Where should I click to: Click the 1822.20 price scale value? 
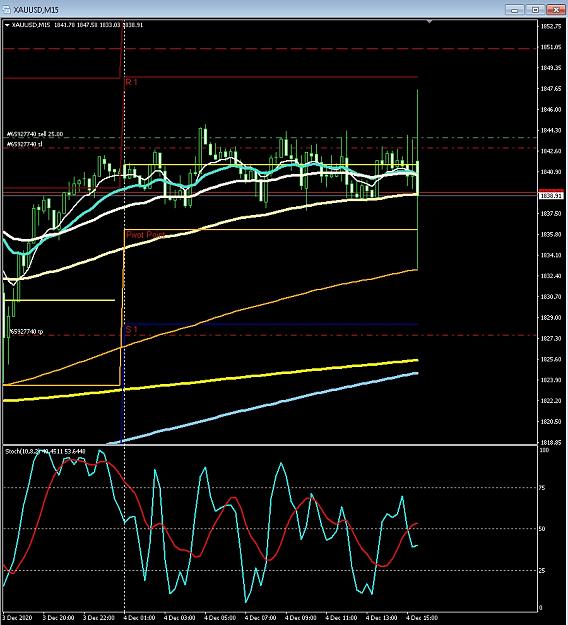[551, 401]
